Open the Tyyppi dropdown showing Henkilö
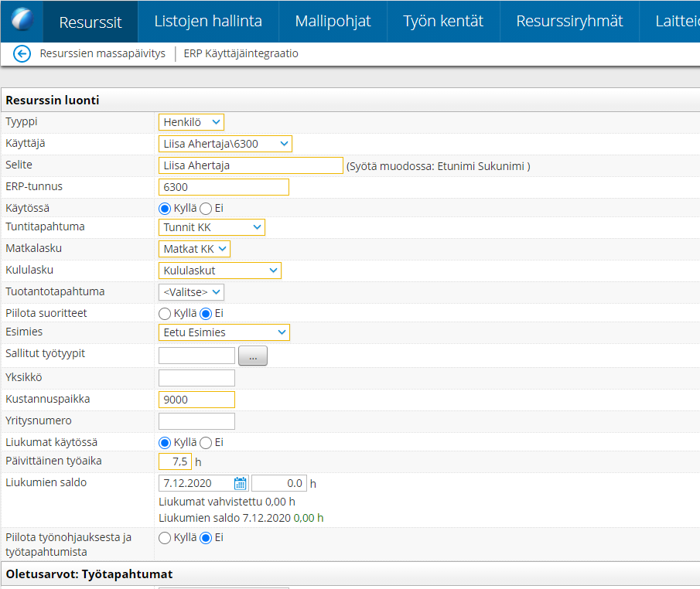 (x=191, y=122)
